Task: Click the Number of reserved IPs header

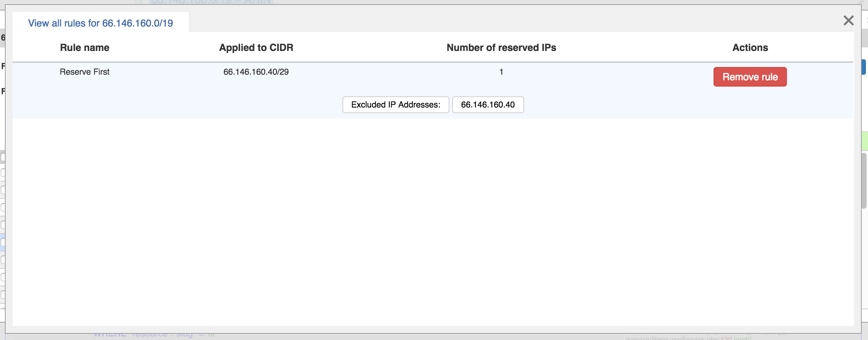Action: click(501, 47)
